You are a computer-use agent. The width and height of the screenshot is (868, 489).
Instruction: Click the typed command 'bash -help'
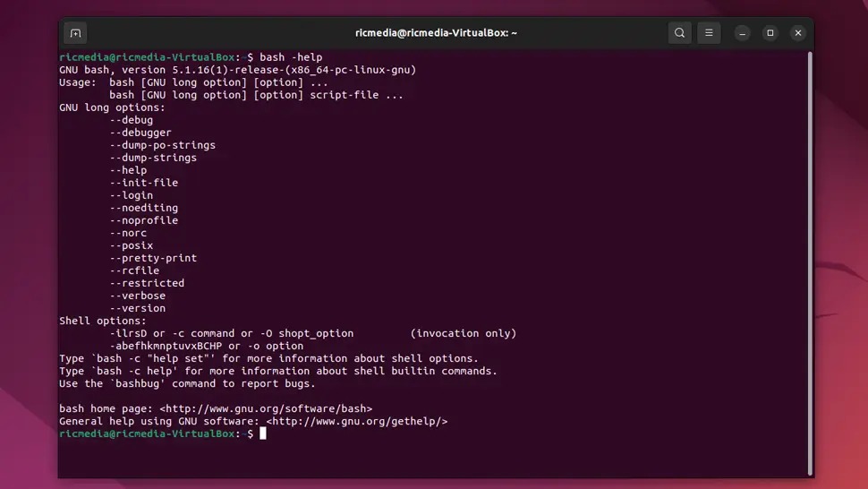point(291,57)
